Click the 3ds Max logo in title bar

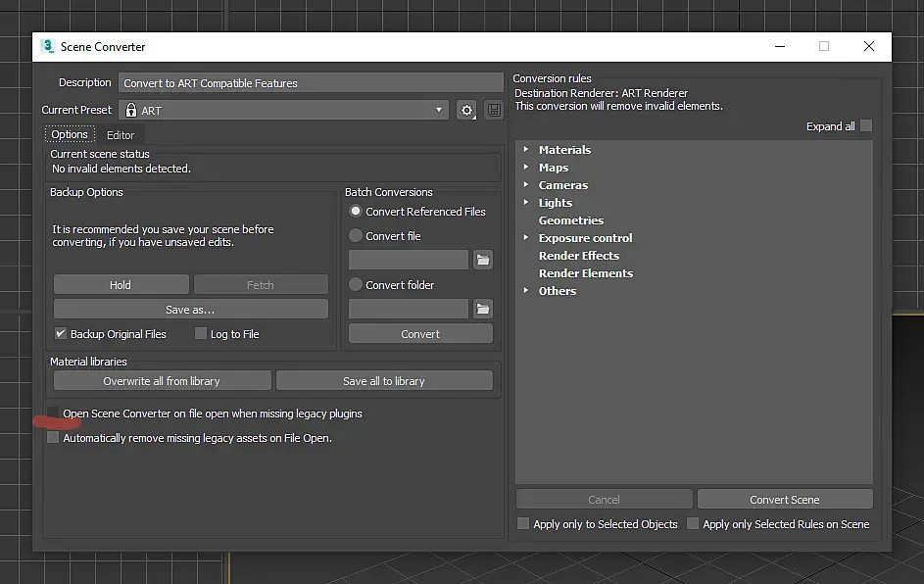click(47, 47)
